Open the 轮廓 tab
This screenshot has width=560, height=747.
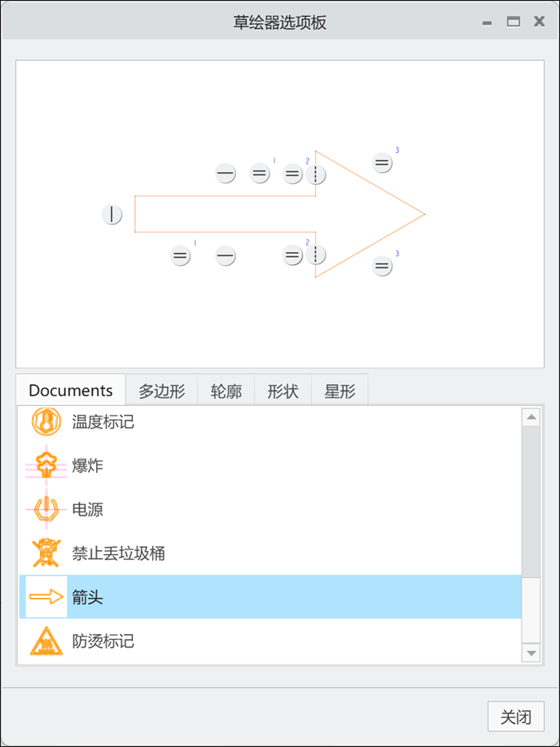pyautogui.click(x=226, y=392)
